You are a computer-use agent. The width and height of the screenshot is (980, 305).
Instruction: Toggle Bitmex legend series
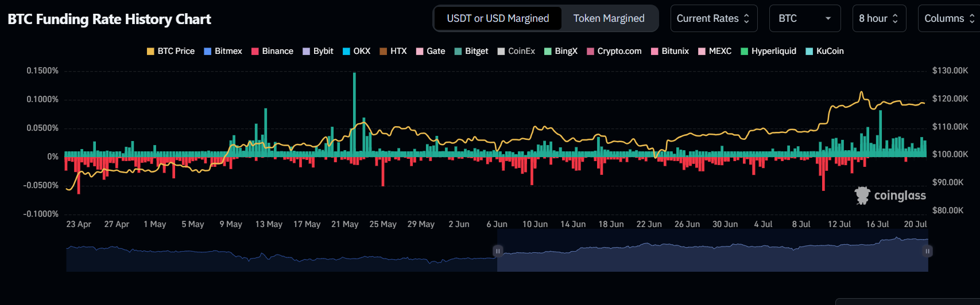(x=223, y=51)
